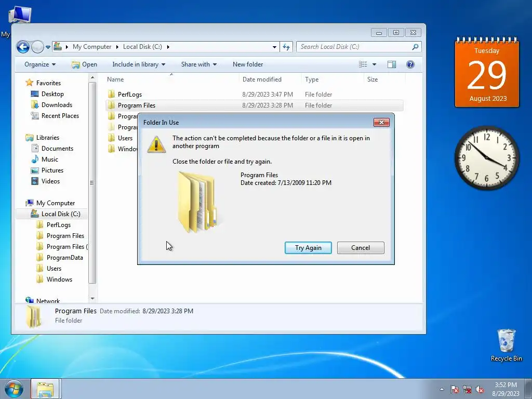Viewport: 532px width, 399px height.
Task: Open the Music library
Action: coord(49,159)
